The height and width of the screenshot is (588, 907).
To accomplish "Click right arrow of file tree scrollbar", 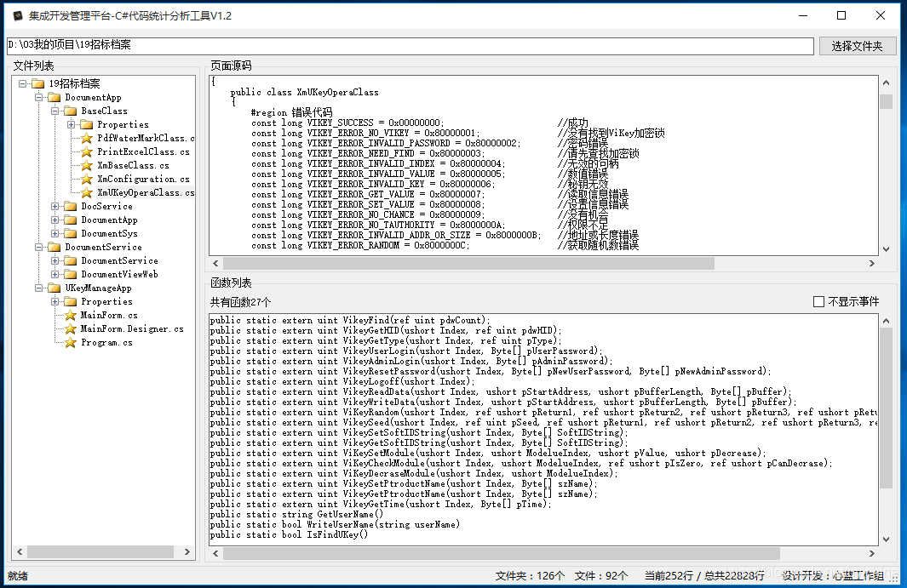I will tap(187, 551).
